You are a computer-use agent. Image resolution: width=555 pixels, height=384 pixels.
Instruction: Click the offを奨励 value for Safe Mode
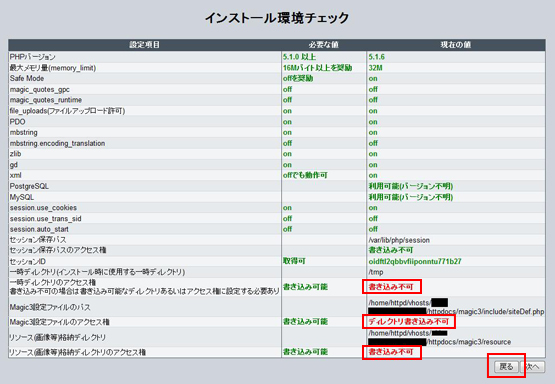[298, 79]
